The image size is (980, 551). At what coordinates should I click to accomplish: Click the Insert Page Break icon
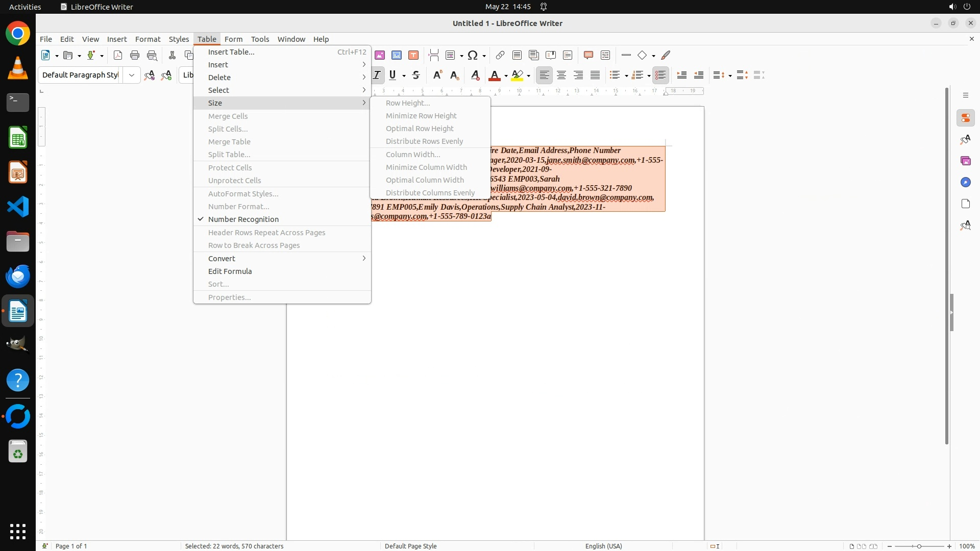(433, 55)
